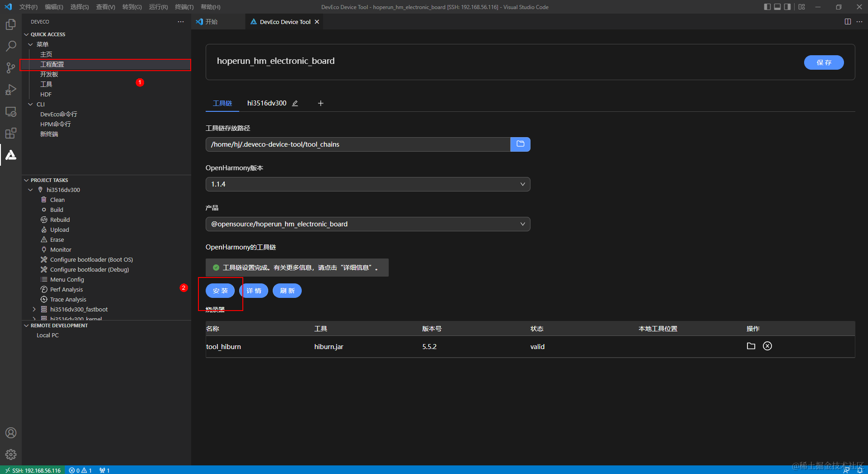Close the DevEco Device Tool tab
The width and height of the screenshot is (868, 474).
317,22
